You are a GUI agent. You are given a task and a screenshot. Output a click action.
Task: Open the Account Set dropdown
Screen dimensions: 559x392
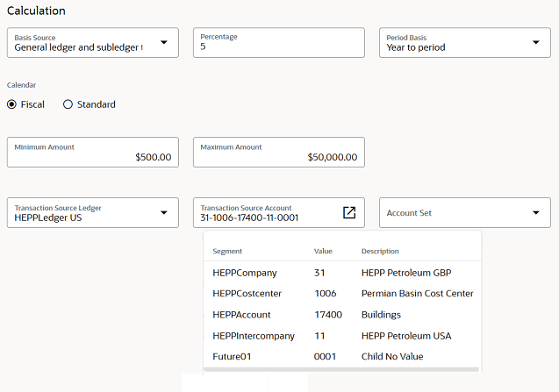click(x=536, y=212)
